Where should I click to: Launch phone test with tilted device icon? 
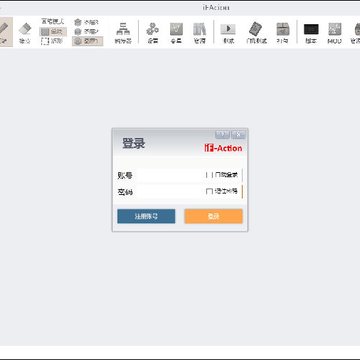(256, 33)
